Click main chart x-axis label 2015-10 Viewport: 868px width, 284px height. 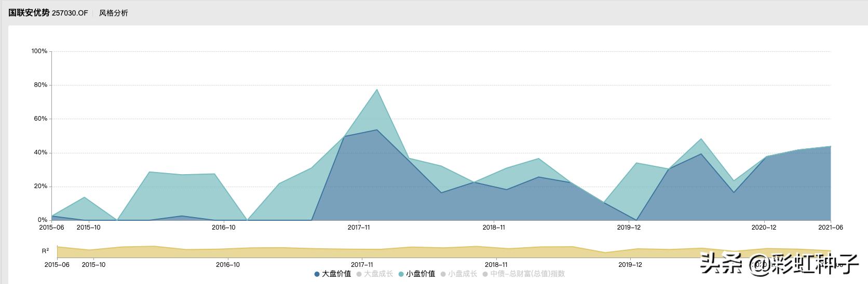[x=89, y=228]
